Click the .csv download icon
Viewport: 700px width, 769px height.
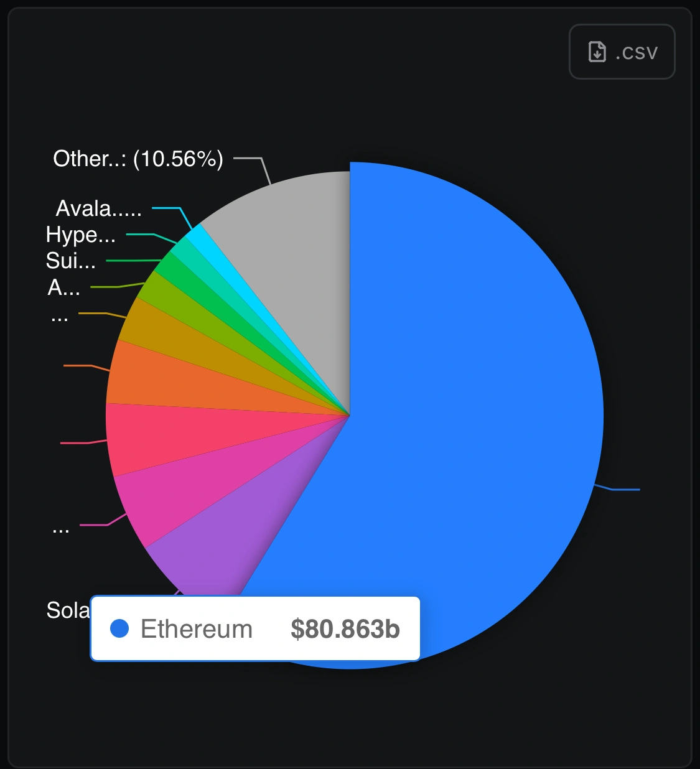click(x=597, y=52)
